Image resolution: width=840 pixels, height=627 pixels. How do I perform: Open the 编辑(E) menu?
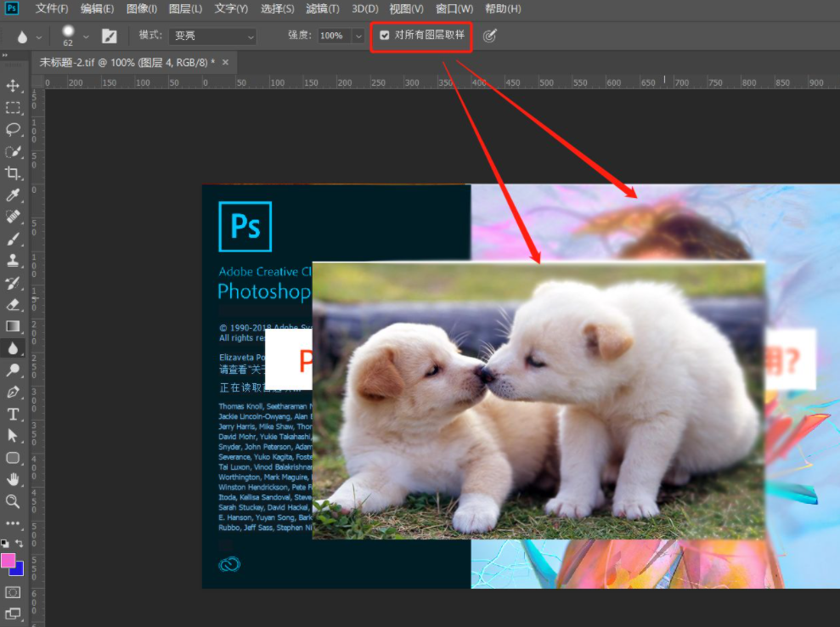point(97,8)
